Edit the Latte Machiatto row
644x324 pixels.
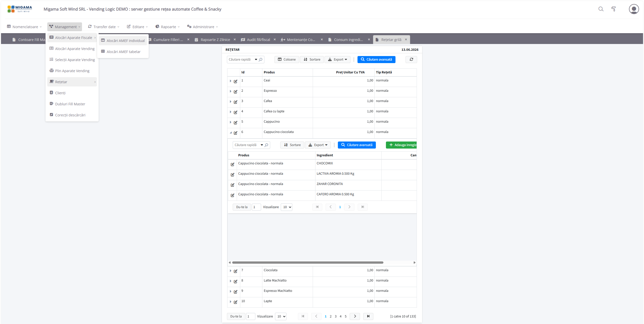(x=235, y=282)
